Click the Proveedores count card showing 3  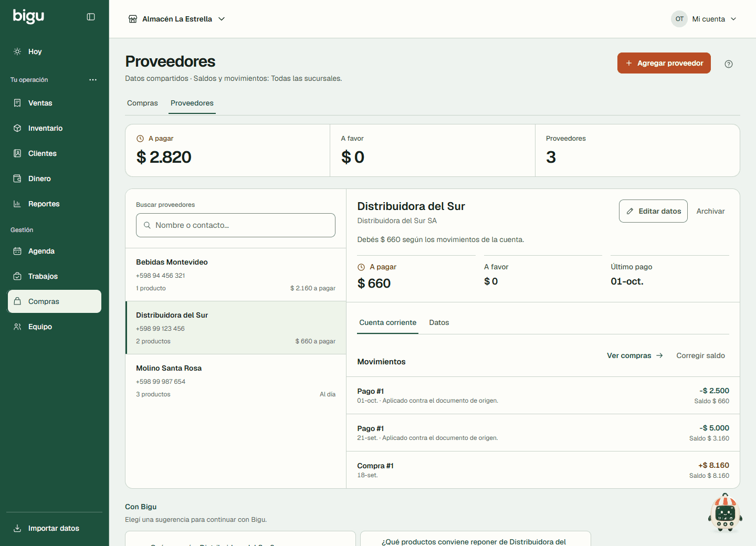[637, 150]
